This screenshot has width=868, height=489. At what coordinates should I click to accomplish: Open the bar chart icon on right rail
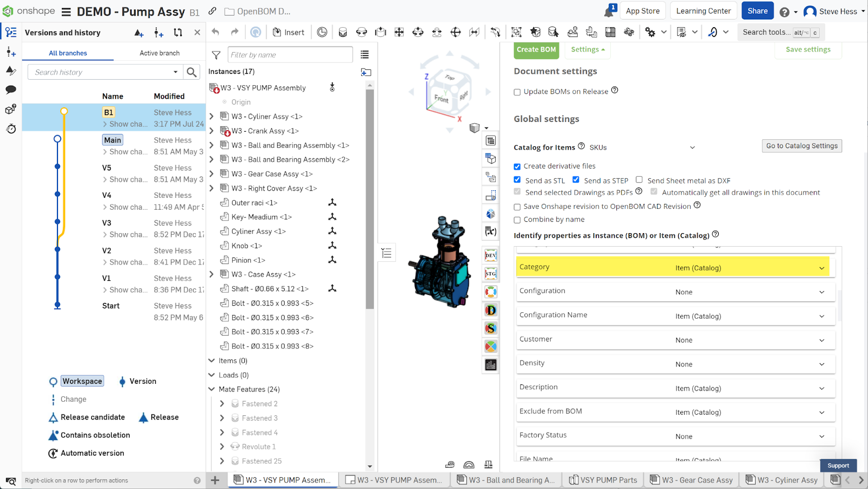pyautogui.click(x=491, y=365)
